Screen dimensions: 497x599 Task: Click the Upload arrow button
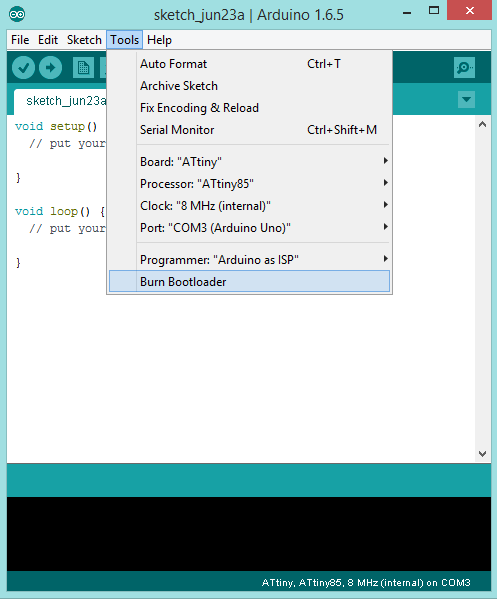click(50, 68)
